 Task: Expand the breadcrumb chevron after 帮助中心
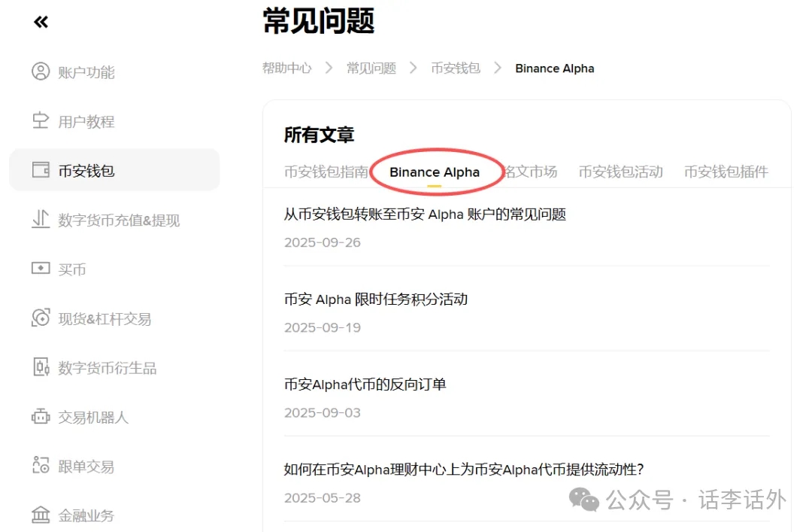328,68
